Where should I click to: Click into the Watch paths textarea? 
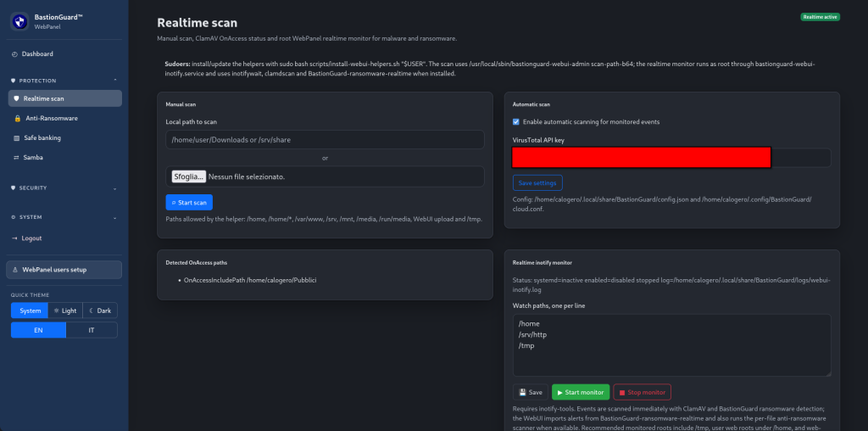671,345
